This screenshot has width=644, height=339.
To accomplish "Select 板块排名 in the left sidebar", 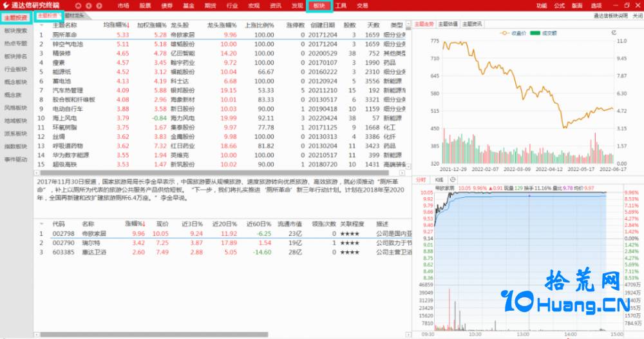I will coord(15,56).
